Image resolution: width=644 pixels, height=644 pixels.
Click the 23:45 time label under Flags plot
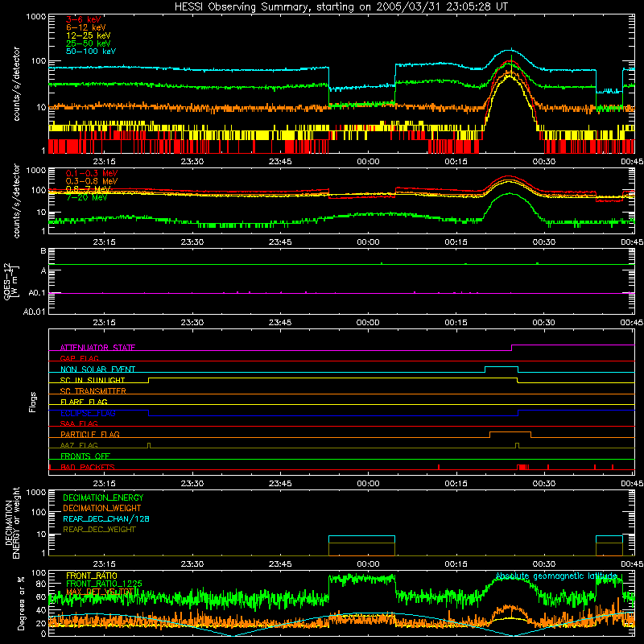pos(280,484)
